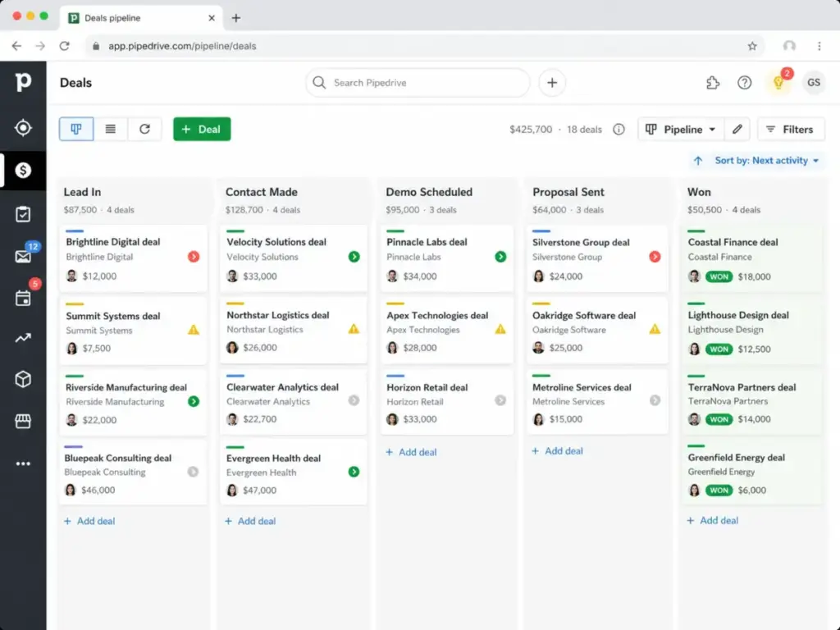Switch to pipeline board view
This screenshot has width=840, height=630.
pos(76,129)
